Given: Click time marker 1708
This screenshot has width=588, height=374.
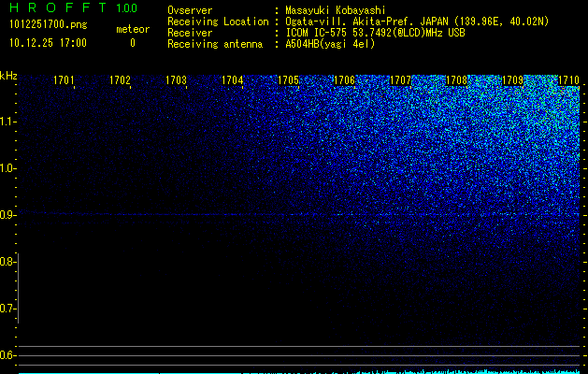Looking at the screenshot, I should [x=456, y=80].
